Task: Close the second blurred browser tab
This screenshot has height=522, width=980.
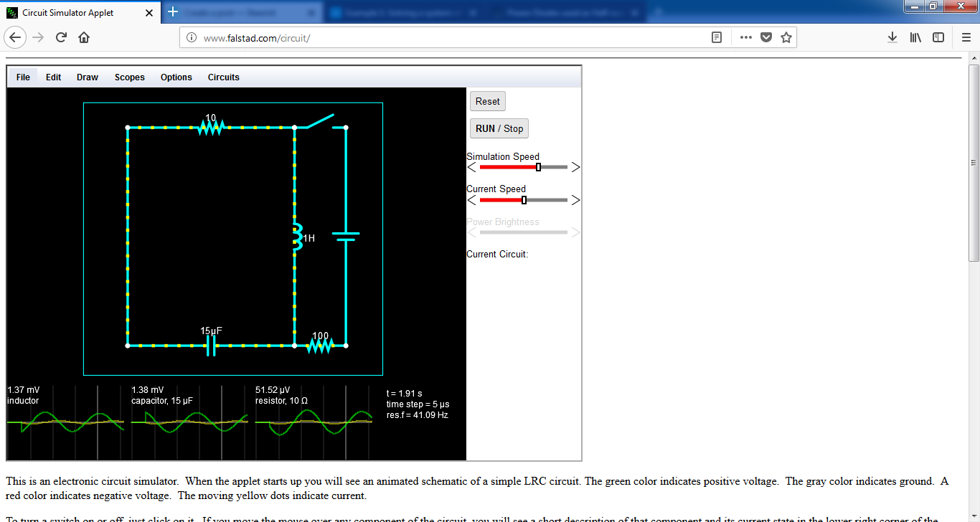Action: (311, 13)
